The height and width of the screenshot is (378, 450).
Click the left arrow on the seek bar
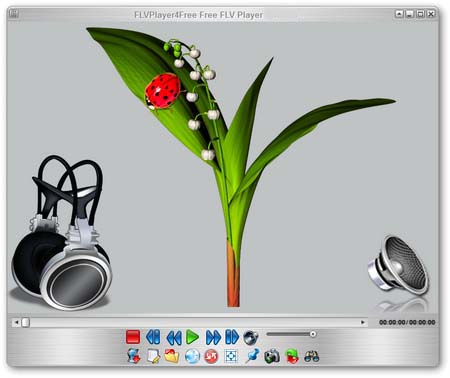tap(16, 322)
